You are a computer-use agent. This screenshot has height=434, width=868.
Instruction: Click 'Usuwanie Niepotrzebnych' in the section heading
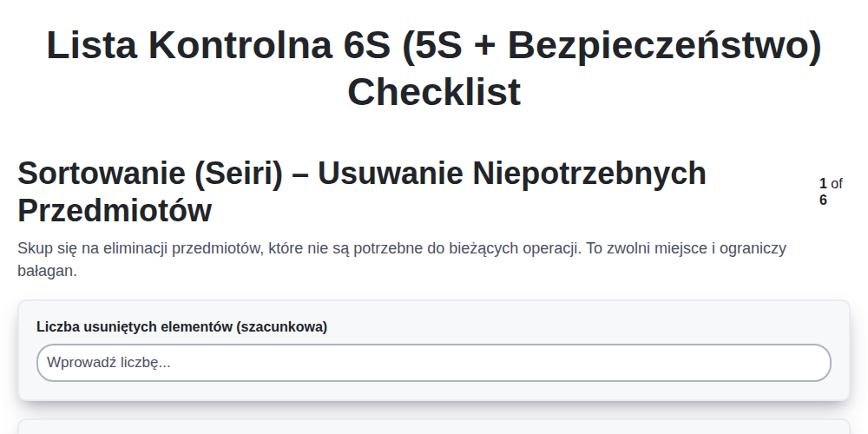click(511, 174)
